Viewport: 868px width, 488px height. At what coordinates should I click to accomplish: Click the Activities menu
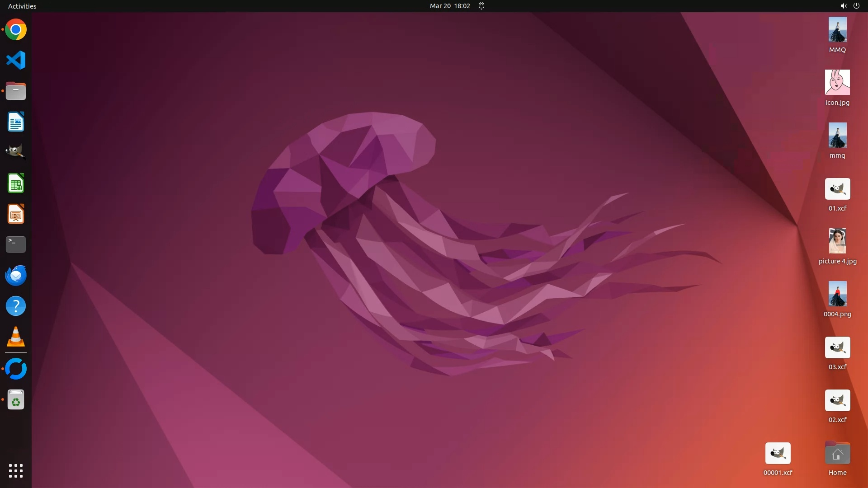tap(22, 6)
